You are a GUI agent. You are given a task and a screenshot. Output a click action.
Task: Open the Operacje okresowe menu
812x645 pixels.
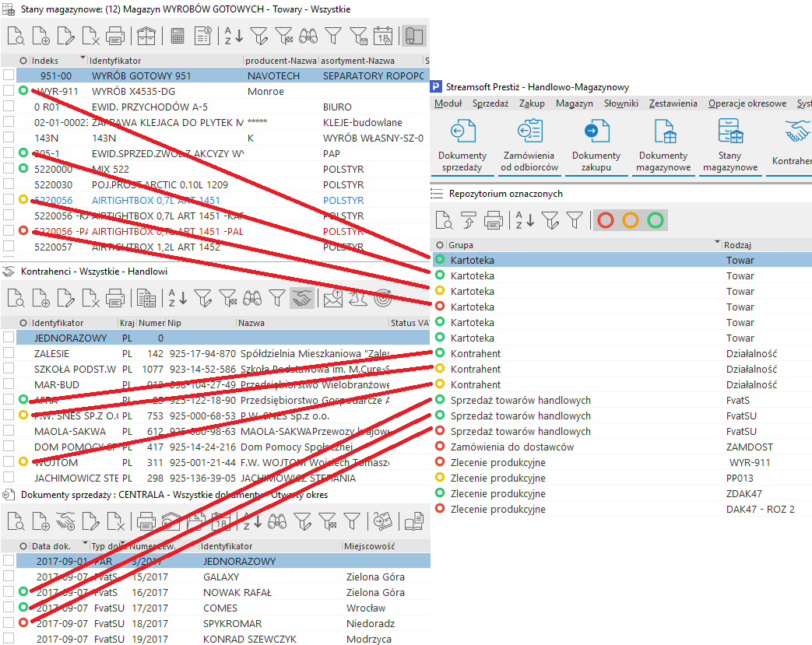pyautogui.click(x=747, y=103)
